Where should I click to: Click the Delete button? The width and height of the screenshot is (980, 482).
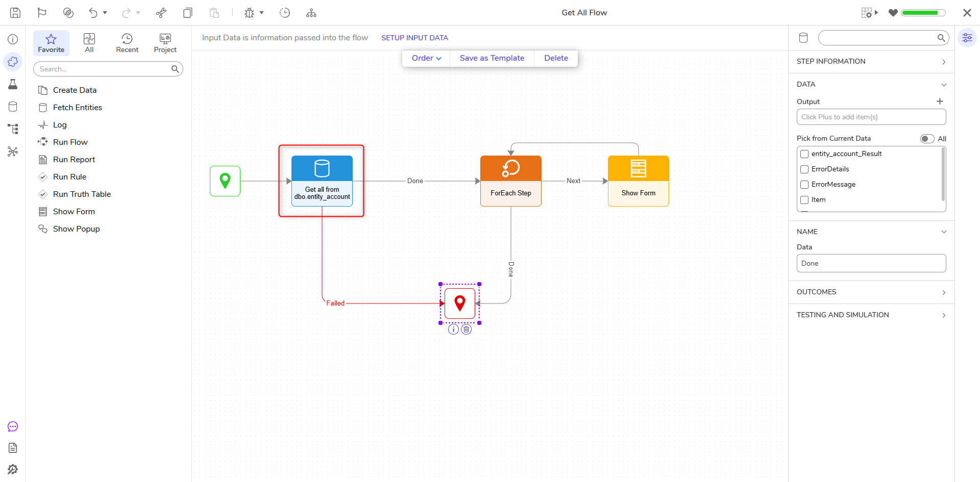pyautogui.click(x=556, y=58)
